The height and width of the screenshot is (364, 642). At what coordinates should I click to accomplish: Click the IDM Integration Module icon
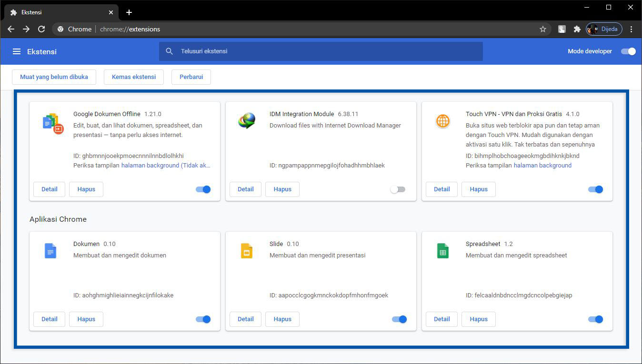click(x=247, y=121)
